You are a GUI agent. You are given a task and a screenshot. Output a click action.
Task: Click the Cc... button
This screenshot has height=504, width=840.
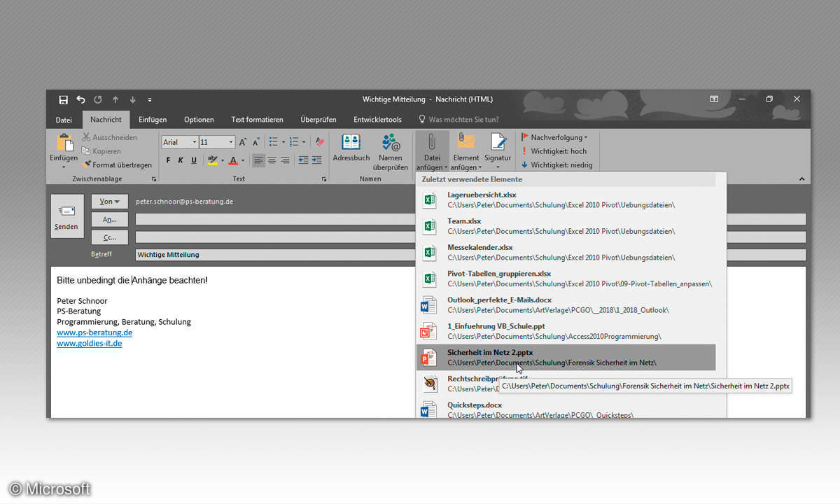(110, 237)
